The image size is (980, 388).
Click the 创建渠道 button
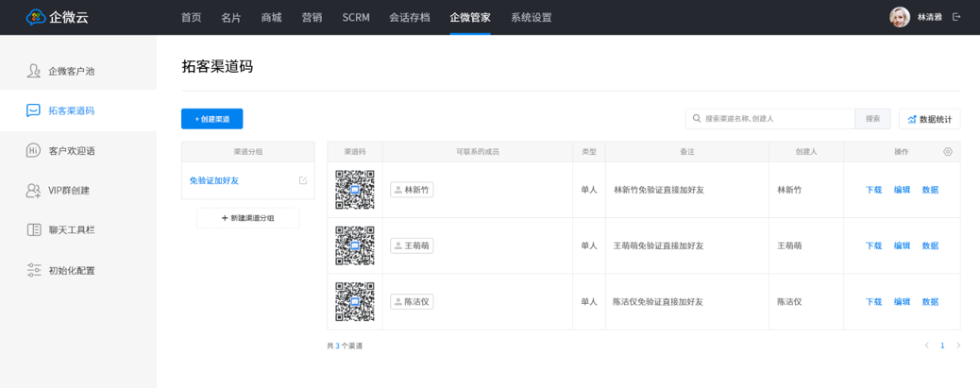(211, 119)
